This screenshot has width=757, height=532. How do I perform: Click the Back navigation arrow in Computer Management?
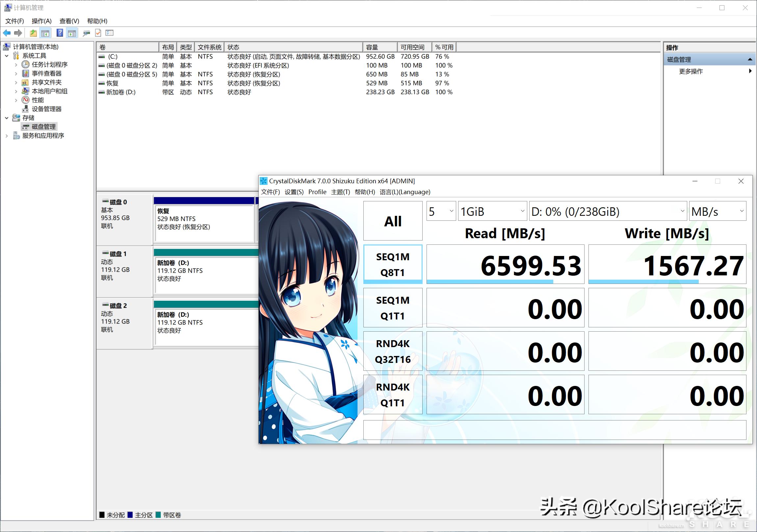(x=7, y=33)
